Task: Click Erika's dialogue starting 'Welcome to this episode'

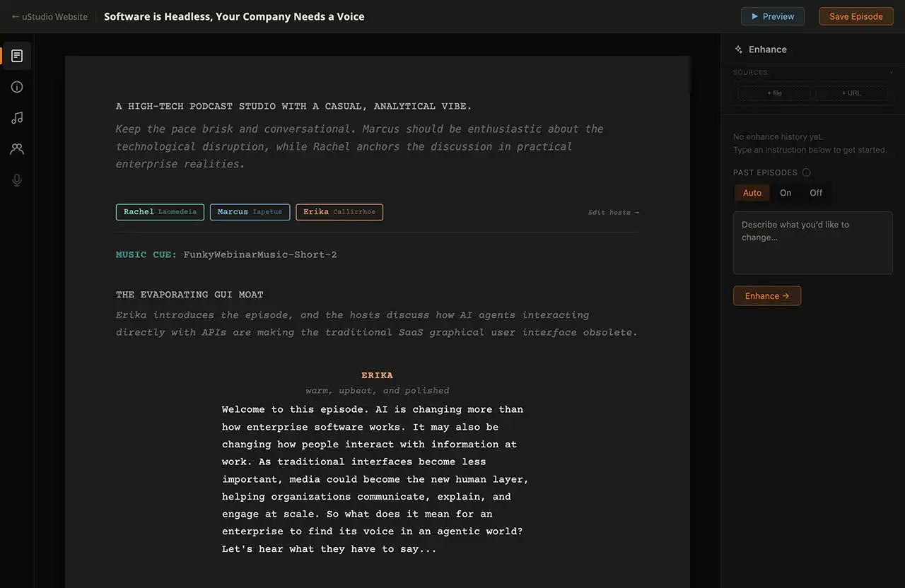Action: [x=375, y=478]
